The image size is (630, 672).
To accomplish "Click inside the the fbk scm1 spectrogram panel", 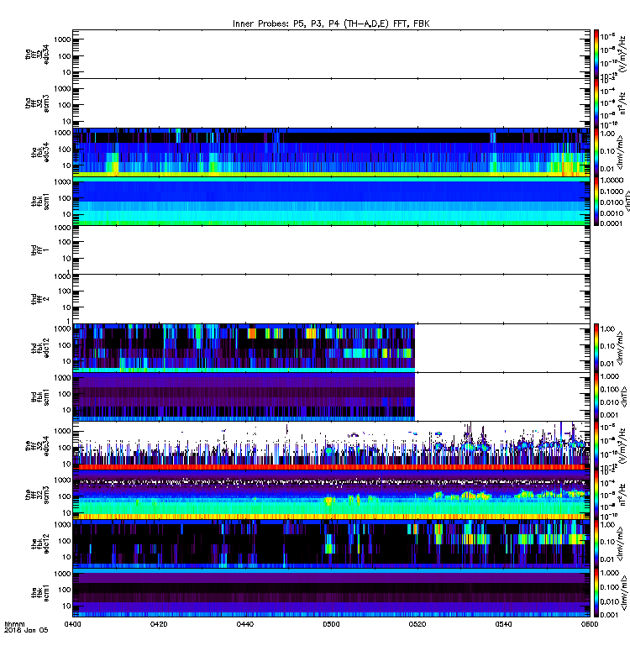I will 331,593.
